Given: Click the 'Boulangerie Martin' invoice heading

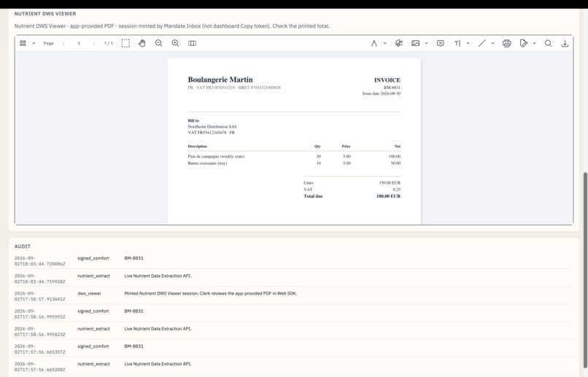Looking at the screenshot, I should tap(220, 79).
